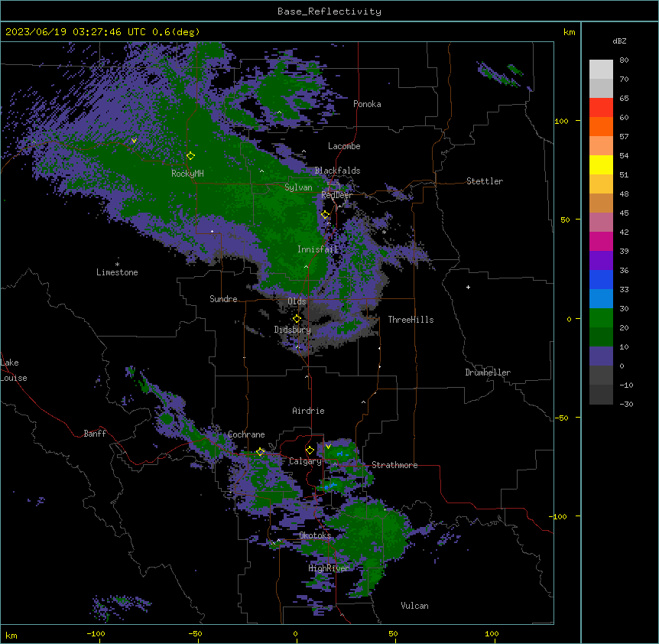The image size is (659, 644).
Task: Click the Drumheller town label
Action: pos(488,372)
